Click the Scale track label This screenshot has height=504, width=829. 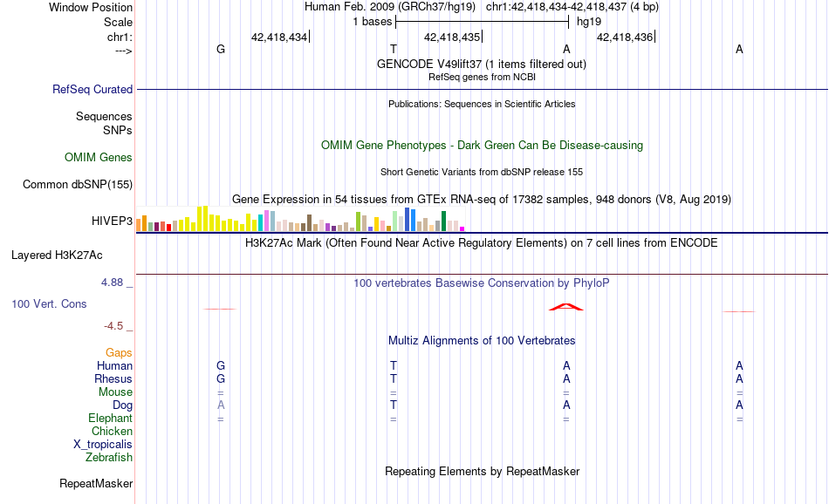pos(118,22)
